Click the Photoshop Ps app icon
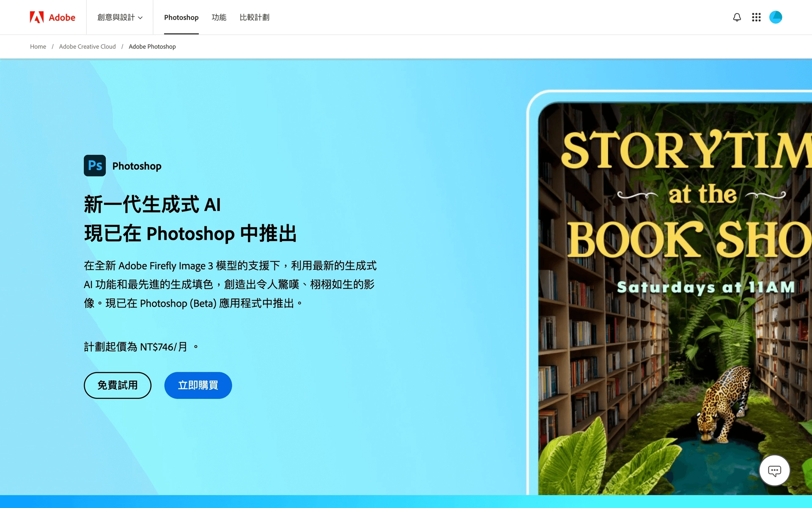The image size is (812, 508). coord(95,165)
